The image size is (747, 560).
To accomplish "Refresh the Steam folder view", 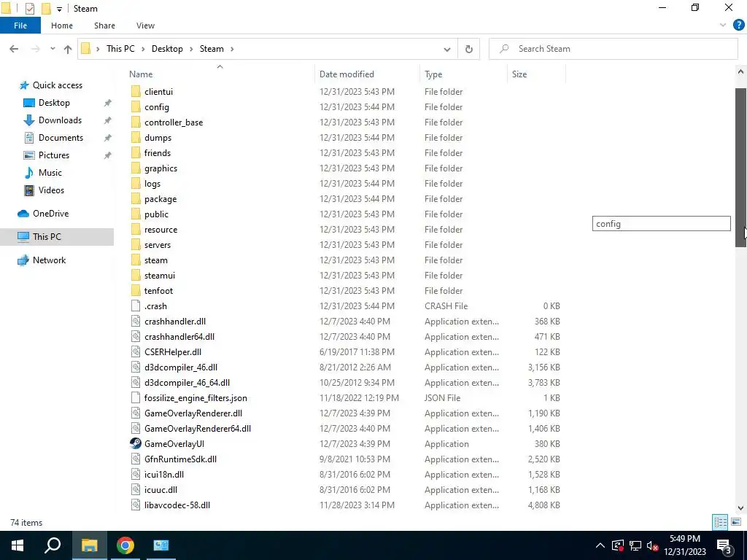I will (x=469, y=49).
